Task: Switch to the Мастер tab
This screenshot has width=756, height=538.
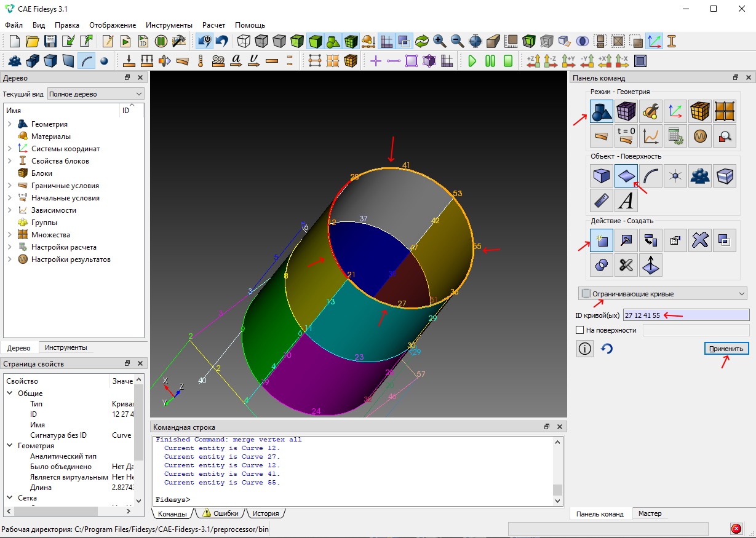Action: [650, 514]
